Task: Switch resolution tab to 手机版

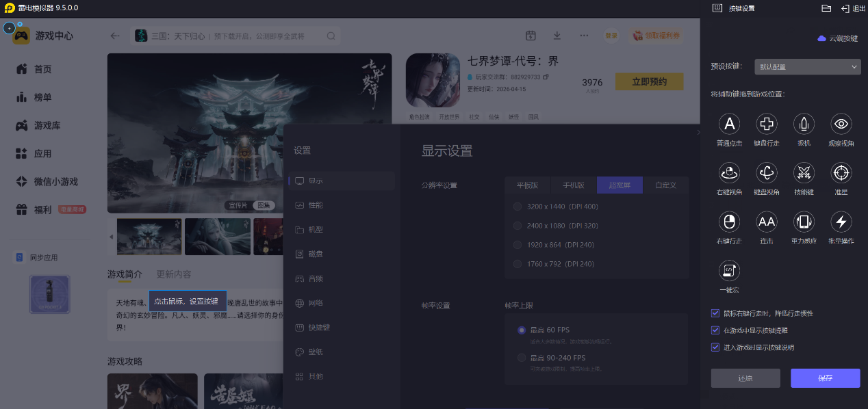Action: pos(574,185)
